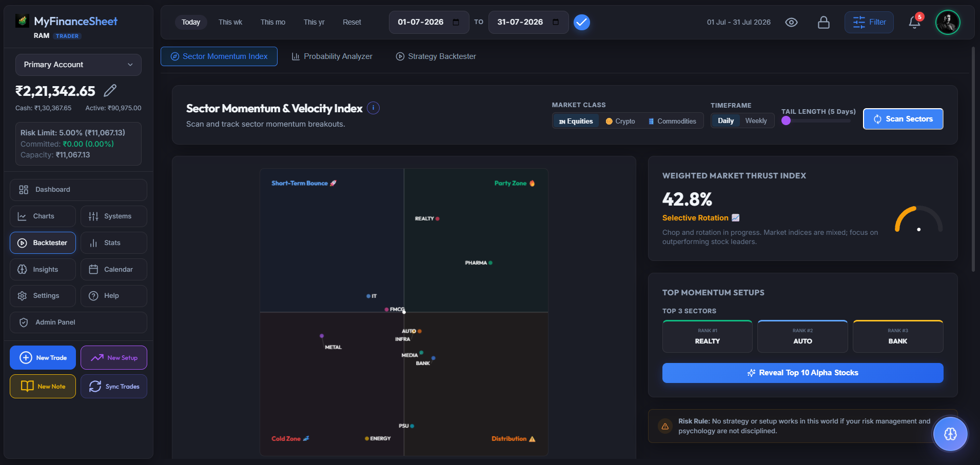The height and width of the screenshot is (465, 980).
Task: Adjust the Tail Length slider handle
Action: [786, 120]
